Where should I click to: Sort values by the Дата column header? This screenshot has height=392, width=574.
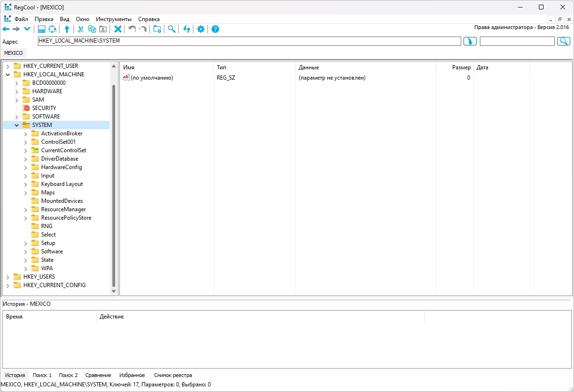pos(501,67)
